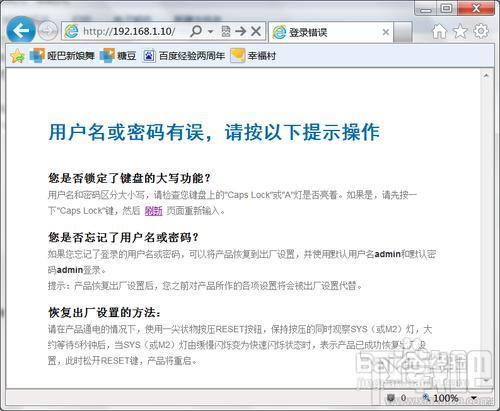The width and height of the screenshot is (500, 411).
Task: Open Favorites star icon at top right
Action: 460,31
